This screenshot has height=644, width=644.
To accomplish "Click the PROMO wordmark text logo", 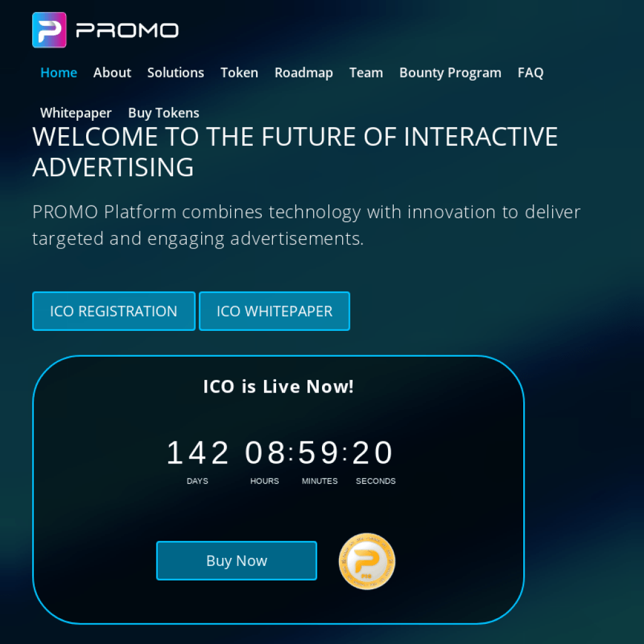I will 127,30.
